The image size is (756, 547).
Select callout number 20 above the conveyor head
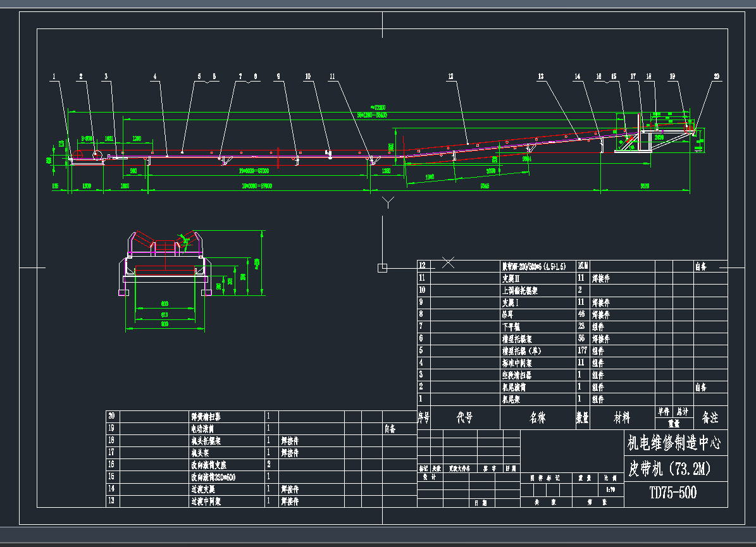click(717, 76)
